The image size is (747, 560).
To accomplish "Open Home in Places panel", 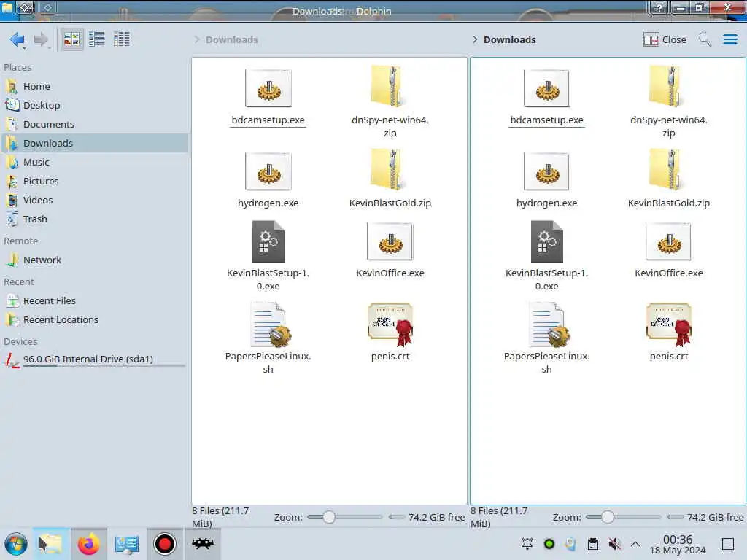I will tap(94, 86).
